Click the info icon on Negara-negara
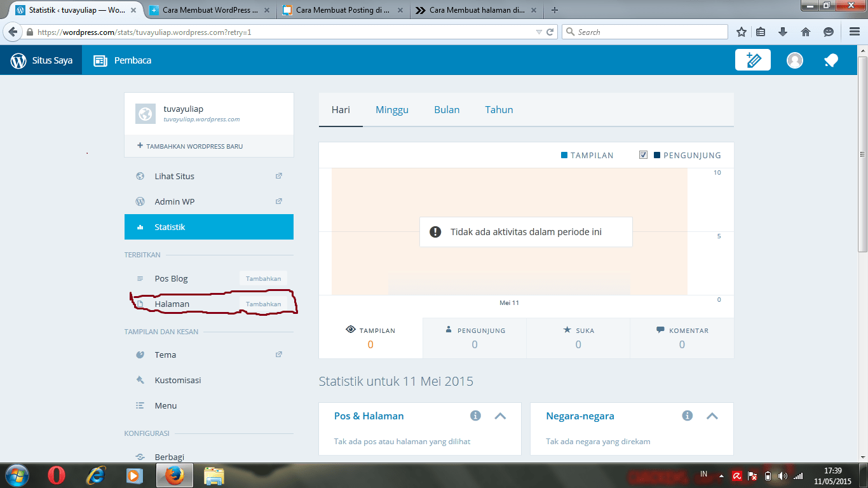The image size is (868, 488). [687, 416]
